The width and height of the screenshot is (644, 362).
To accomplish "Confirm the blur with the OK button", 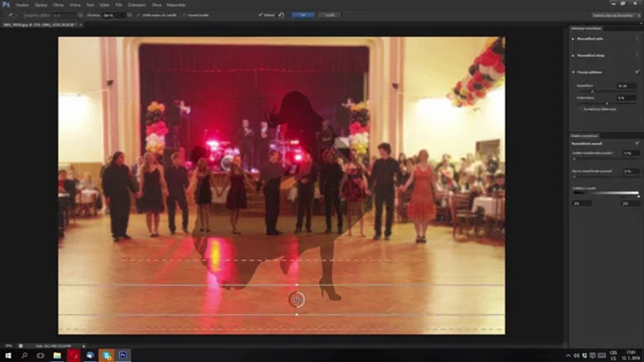I will (x=303, y=15).
